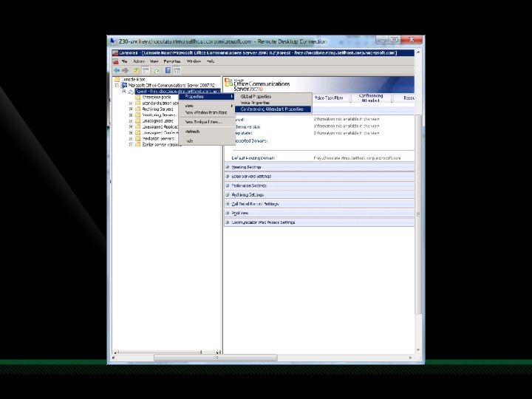Click the Default Routing Domain value text
This screenshot has height=399, width=532.
click(x=357, y=158)
